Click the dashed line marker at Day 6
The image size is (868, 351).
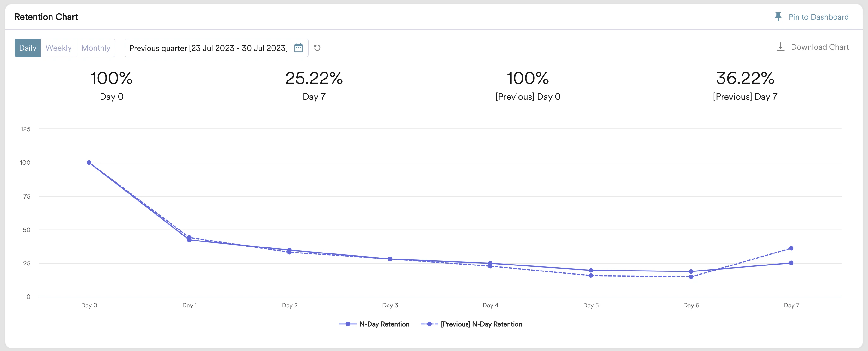coord(691,277)
